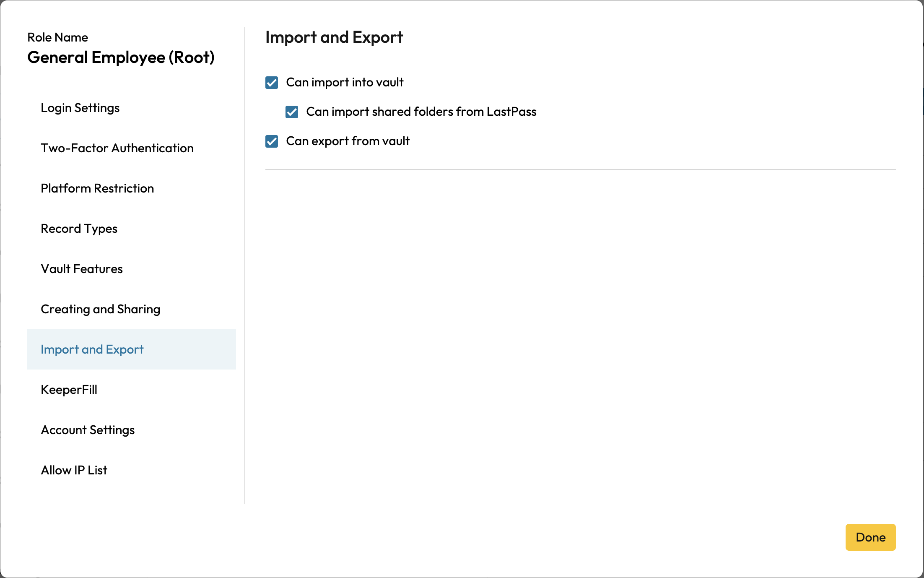Click the Can export from vault label
Viewport: 924px width, 578px height.
click(x=348, y=141)
